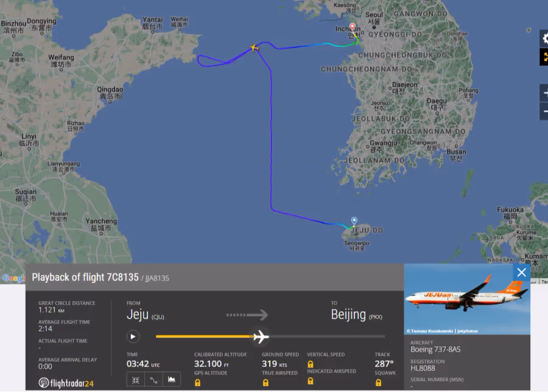Click the playback progress slider plane
The height and width of the screenshot is (392, 548).
point(261,337)
